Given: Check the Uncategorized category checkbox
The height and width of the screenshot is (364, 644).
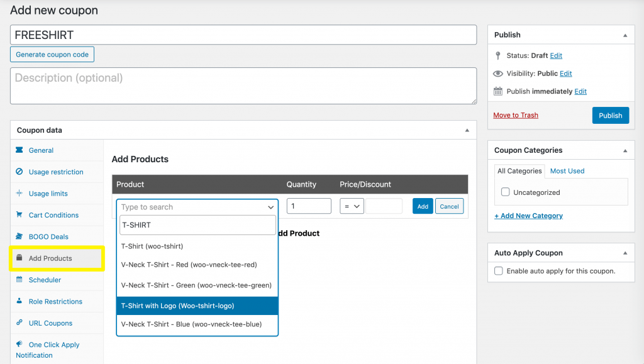Looking at the screenshot, I should tap(505, 192).
